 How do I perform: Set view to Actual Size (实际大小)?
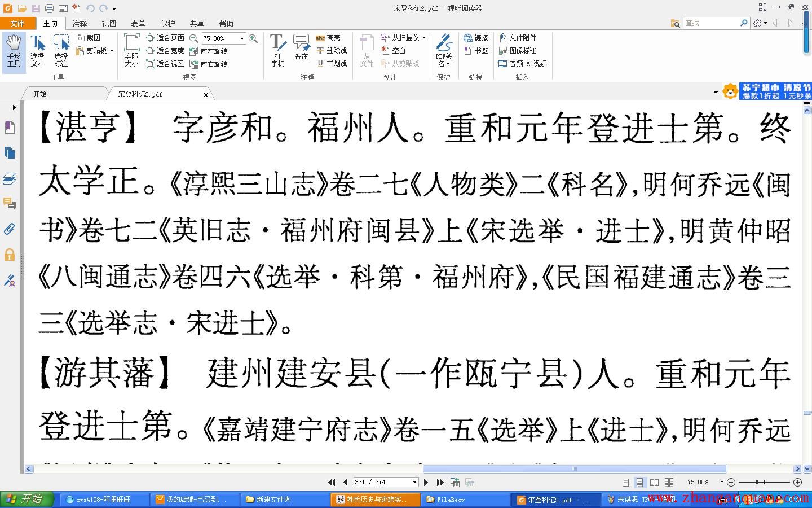(131, 52)
